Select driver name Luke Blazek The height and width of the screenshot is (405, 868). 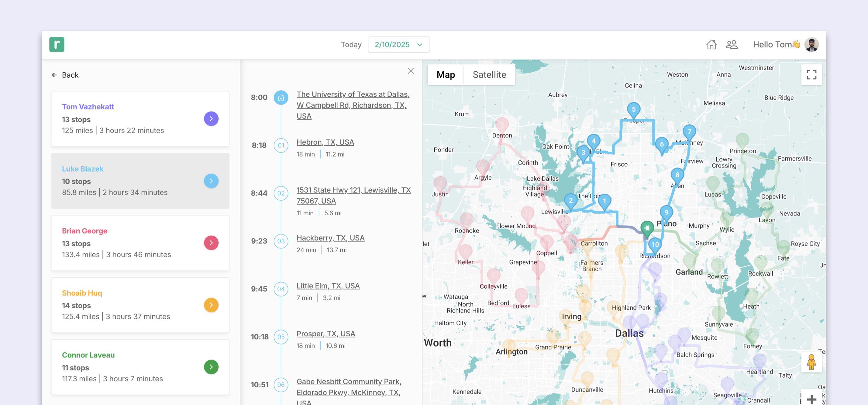coord(83,169)
